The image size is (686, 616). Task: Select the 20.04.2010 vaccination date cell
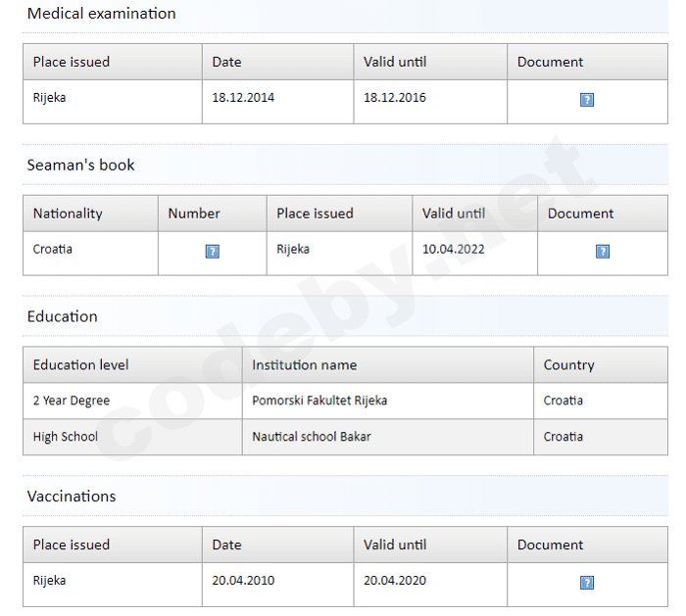click(243, 581)
